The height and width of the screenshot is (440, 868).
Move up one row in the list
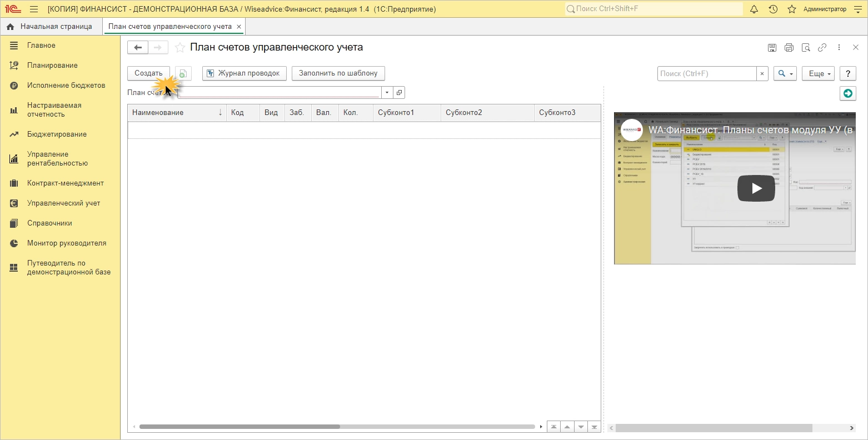(x=567, y=427)
